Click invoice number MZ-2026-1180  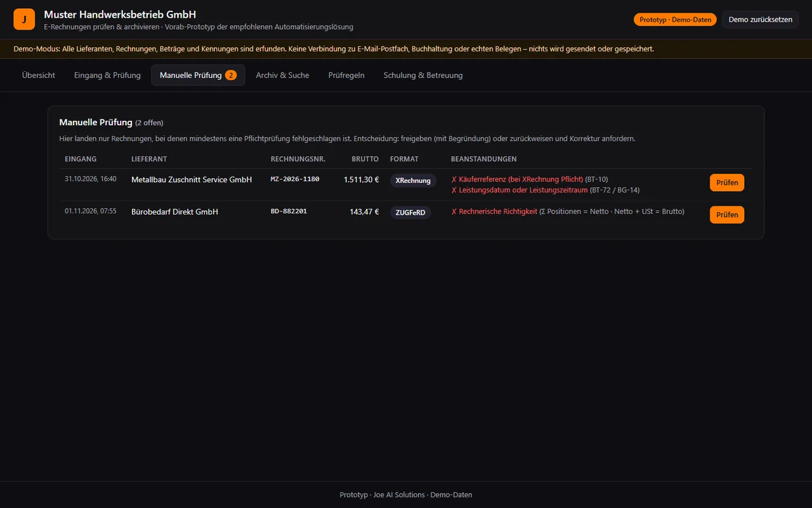pos(295,179)
